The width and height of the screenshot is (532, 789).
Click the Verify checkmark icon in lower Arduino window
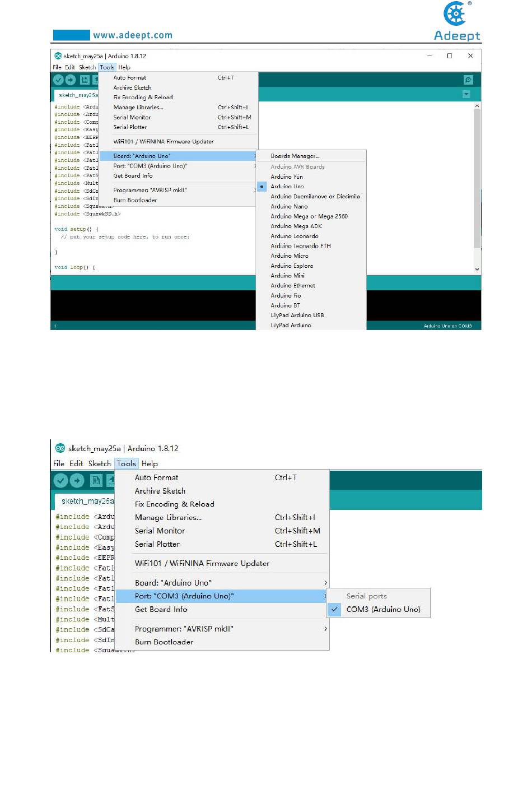pos(60,480)
